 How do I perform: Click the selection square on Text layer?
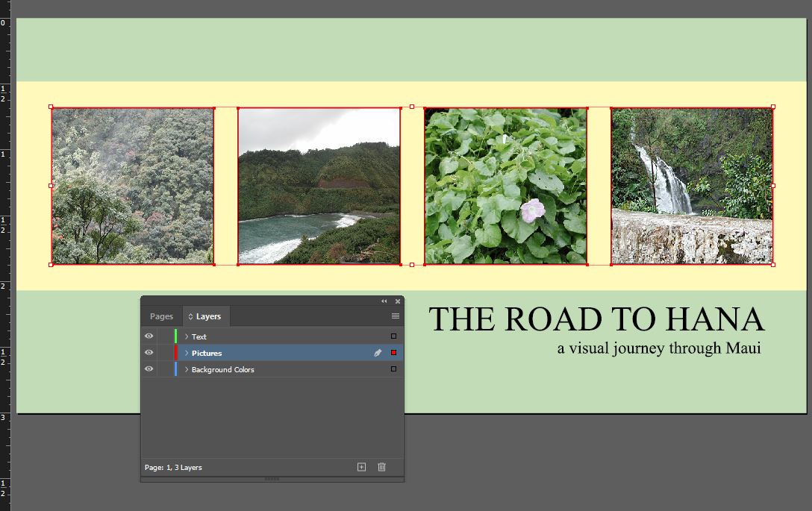pos(394,336)
